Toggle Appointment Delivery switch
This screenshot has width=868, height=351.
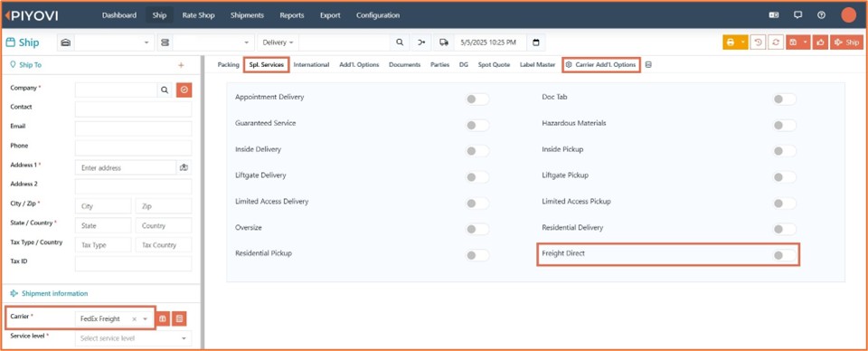pyautogui.click(x=477, y=100)
